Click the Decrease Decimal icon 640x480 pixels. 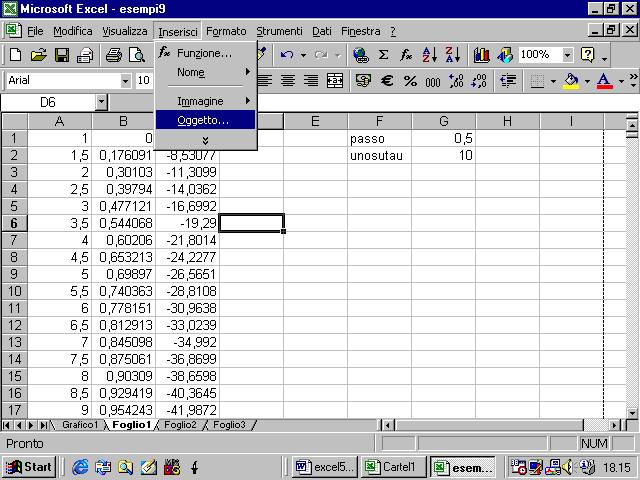(x=479, y=80)
